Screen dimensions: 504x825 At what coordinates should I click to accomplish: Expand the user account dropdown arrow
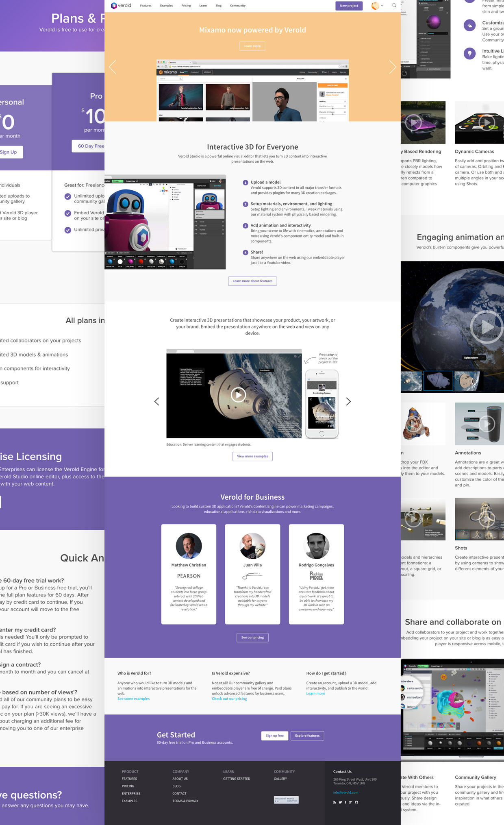click(x=382, y=6)
